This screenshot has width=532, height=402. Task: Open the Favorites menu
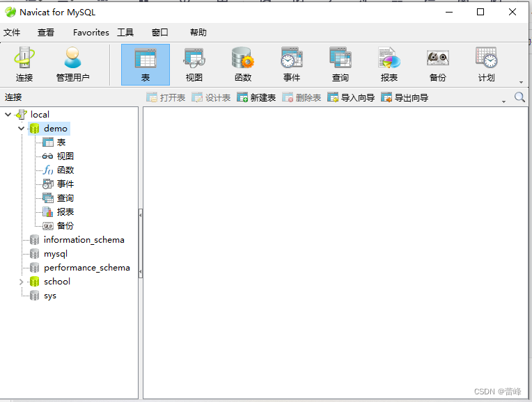[91, 33]
